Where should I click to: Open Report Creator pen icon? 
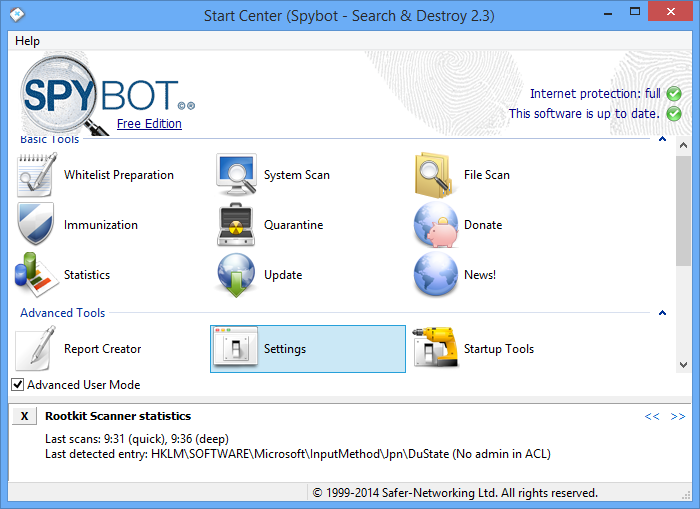point(36,348)
